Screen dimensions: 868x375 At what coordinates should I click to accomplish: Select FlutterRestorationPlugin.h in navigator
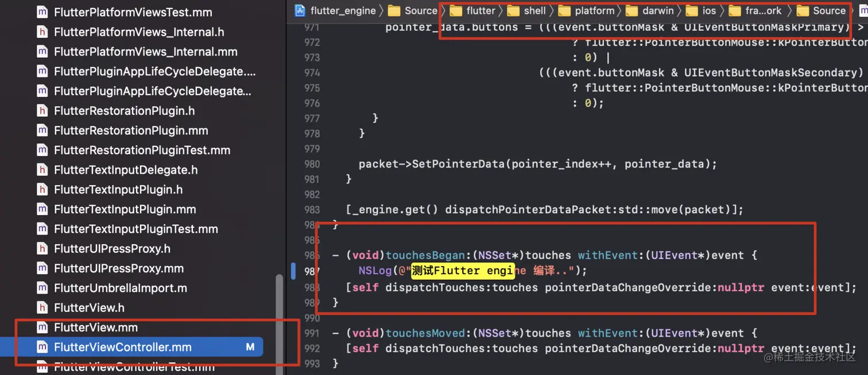click(124, 111)
